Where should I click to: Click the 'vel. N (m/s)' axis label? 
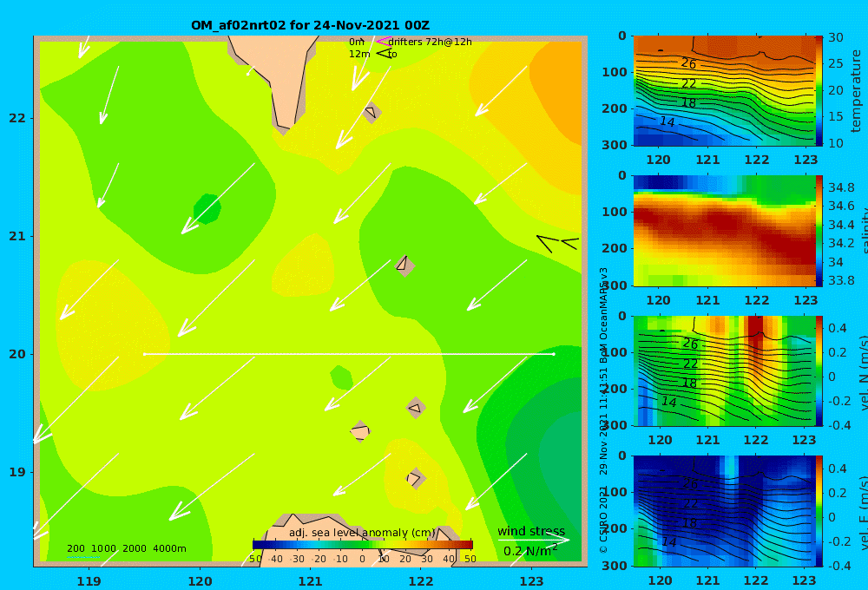pos(863,373)
